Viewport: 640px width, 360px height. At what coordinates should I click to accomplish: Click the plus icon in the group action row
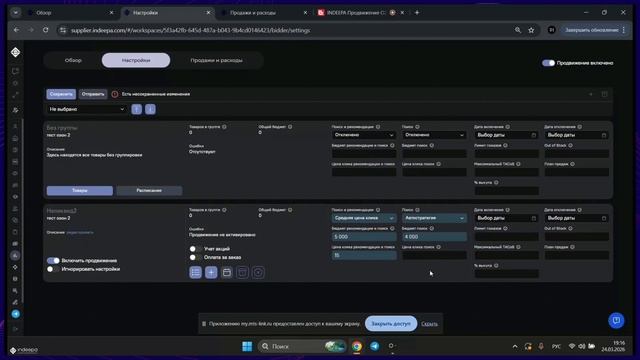tap(211, 272)
